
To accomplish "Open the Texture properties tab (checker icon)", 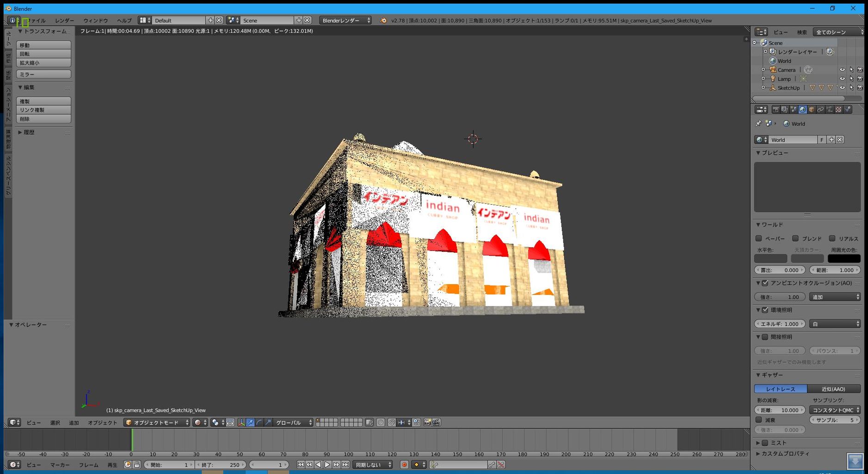I will [x=838, y=110].
